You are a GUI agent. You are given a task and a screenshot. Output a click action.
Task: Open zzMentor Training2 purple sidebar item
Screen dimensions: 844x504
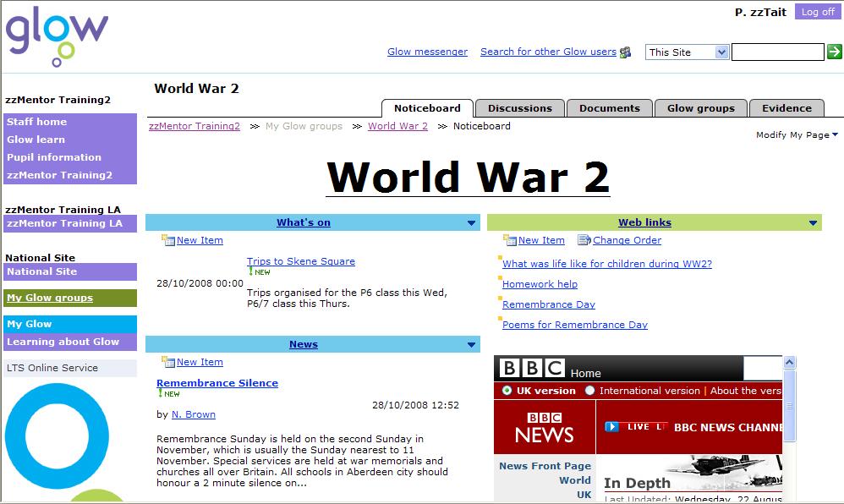tap(70, 175)
